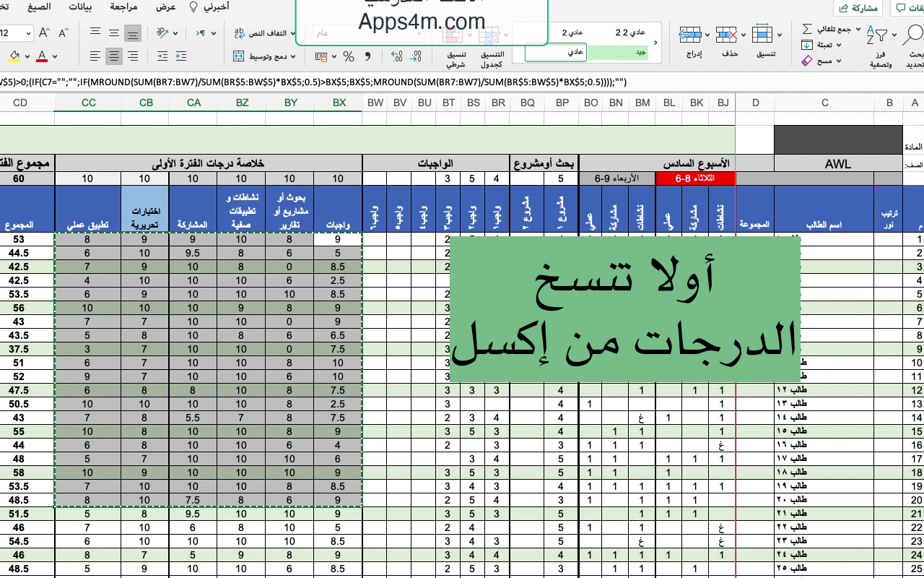Select the جيد green cell style
Viewport: 924px width, 578px height.
click(x=617, y=52)
